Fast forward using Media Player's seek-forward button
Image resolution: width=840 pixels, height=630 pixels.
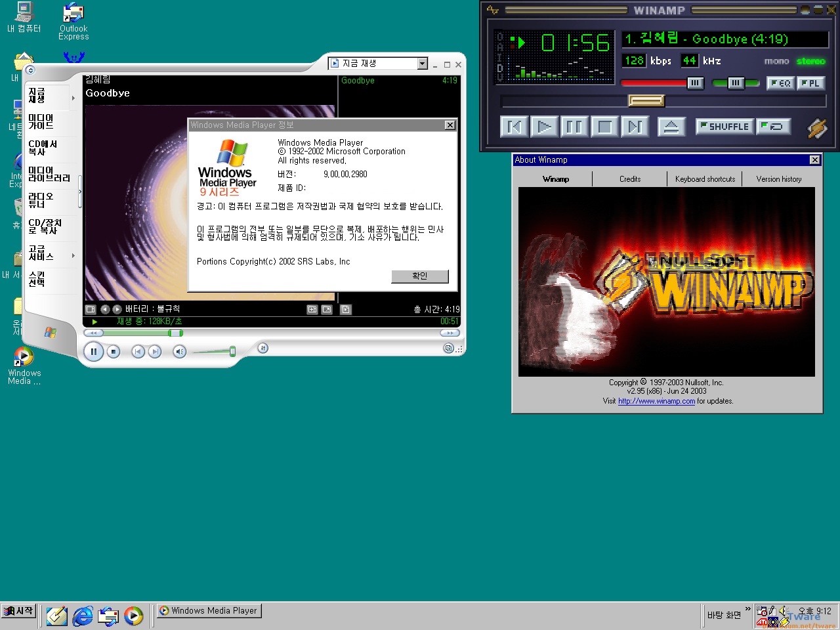(450, 333)
